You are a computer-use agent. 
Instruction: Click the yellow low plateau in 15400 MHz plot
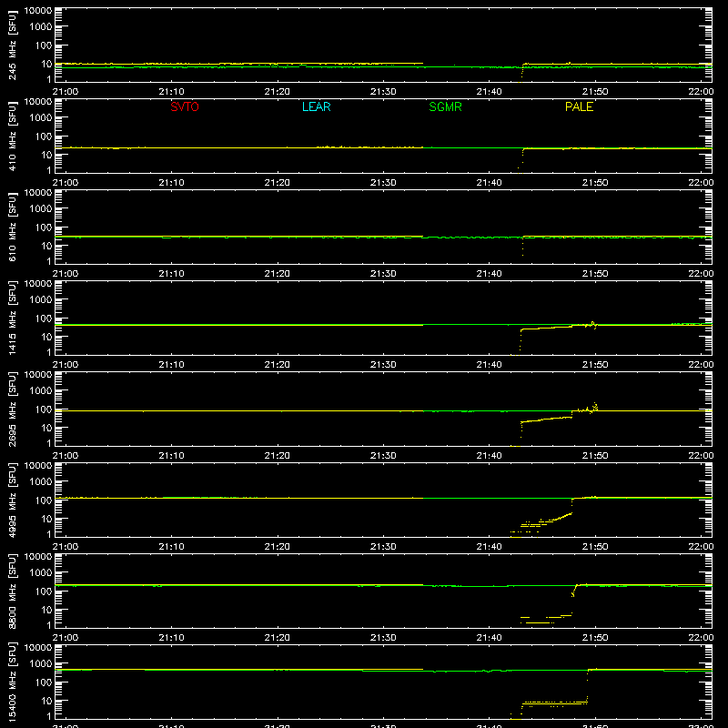point(554,703)
